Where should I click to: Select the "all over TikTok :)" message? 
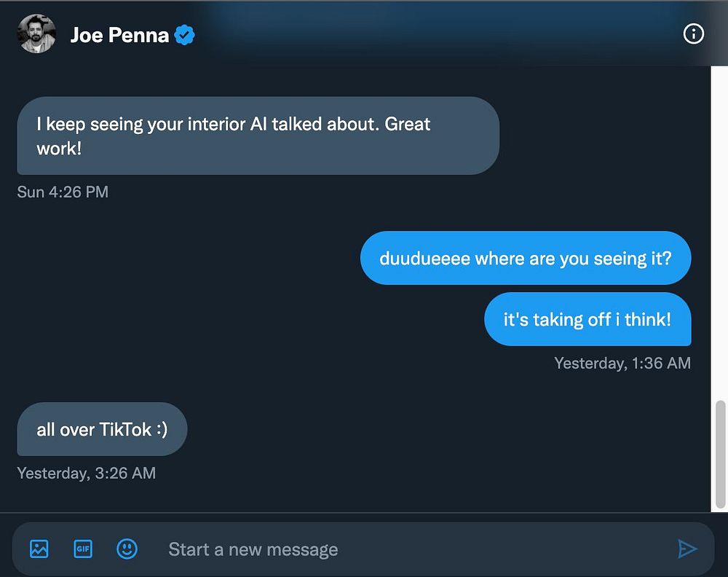click(x=102, y=429)
